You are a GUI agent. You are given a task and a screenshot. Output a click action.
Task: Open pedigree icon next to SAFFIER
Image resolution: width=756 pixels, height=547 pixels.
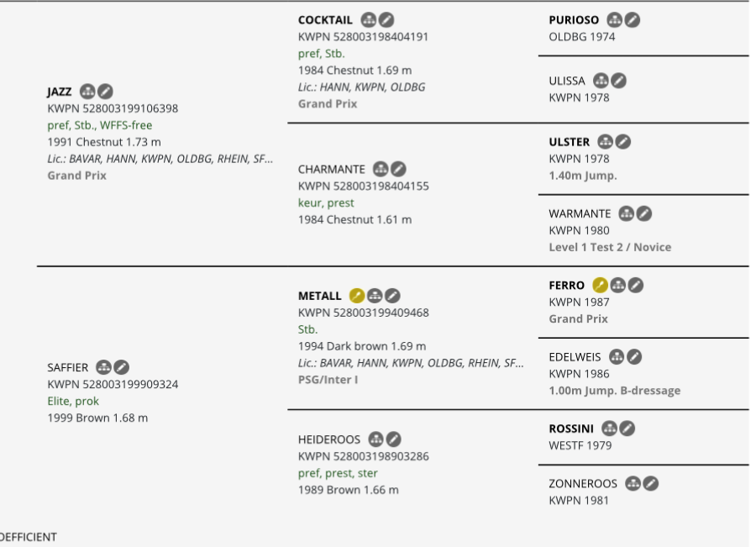[103, 367]
